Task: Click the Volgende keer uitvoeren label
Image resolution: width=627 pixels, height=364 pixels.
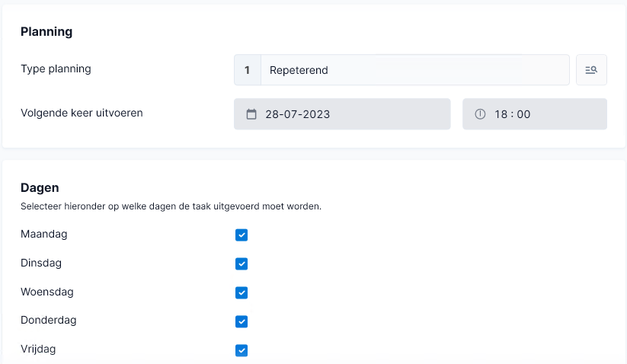Action: tap(82, 113)
